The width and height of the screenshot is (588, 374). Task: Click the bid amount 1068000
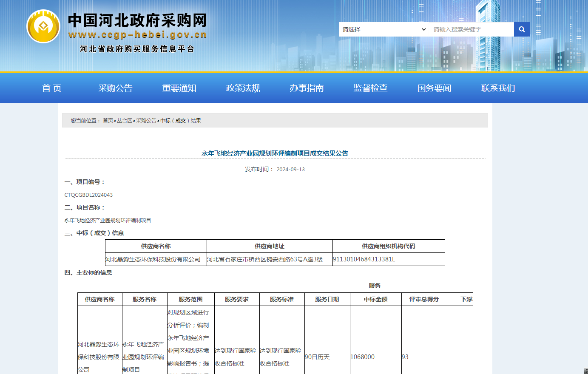click(362, 357)
